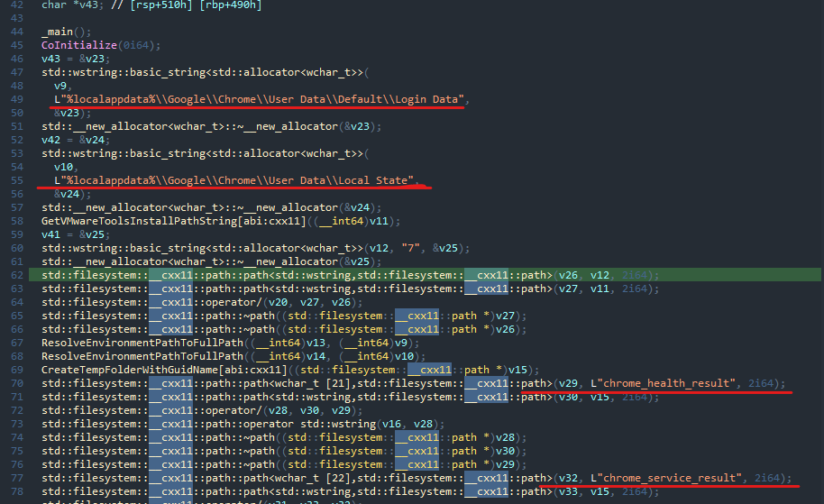Screen dimensions: 824x504
Task: Click ~path destructor with v29 on line 76
Action: (284, 465)
